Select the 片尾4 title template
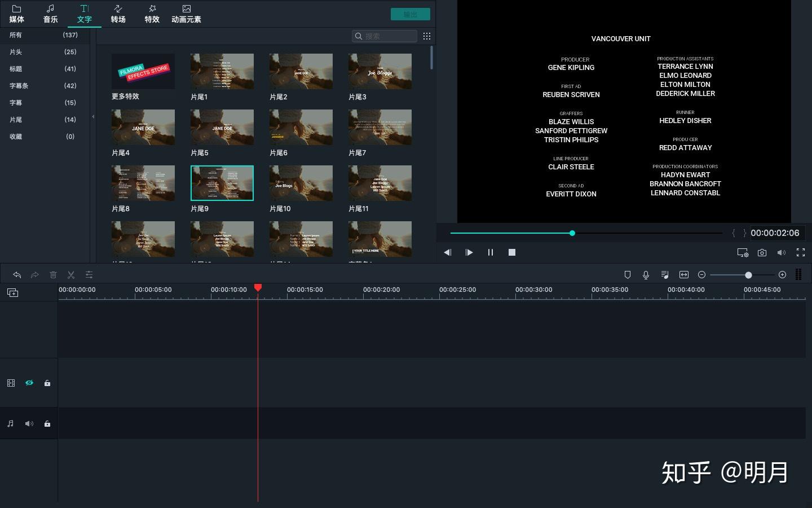This screenshot has width=812, height=508. click(143, 127)
